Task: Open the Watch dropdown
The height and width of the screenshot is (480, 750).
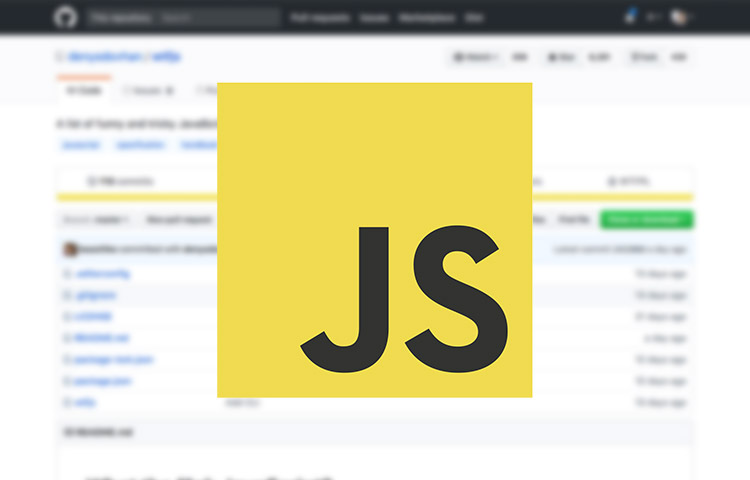Action: click(x=475, y=58)
